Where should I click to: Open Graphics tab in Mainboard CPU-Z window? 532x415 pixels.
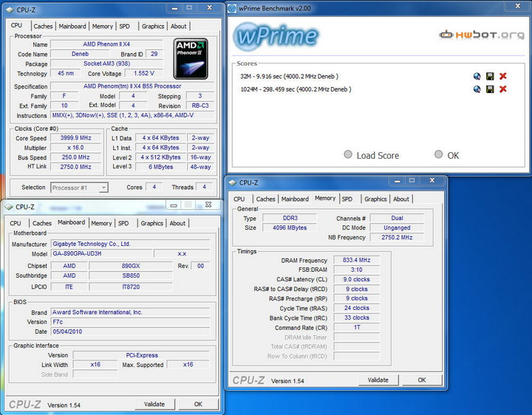point(151,223)
